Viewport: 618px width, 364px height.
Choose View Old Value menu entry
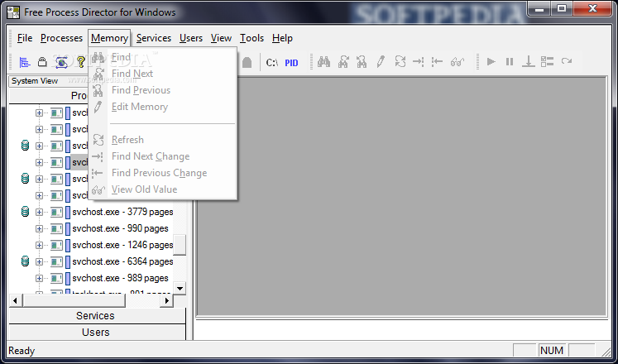point(163,189)
